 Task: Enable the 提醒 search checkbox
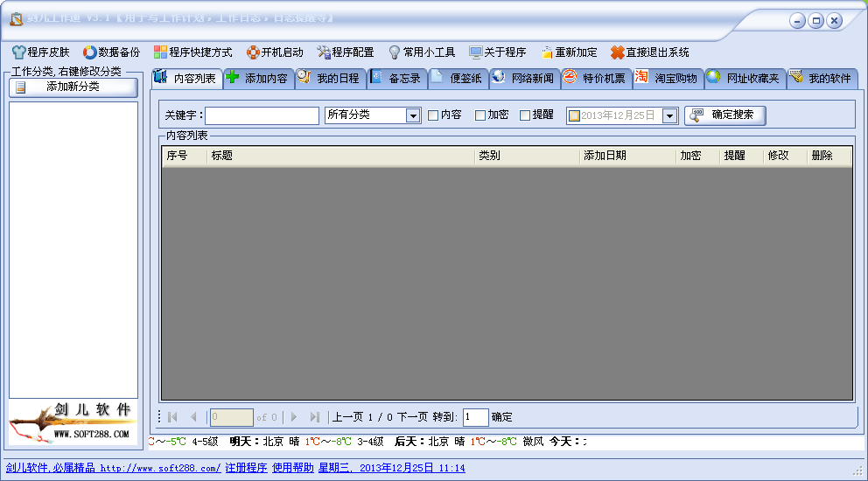click(525, 115)
